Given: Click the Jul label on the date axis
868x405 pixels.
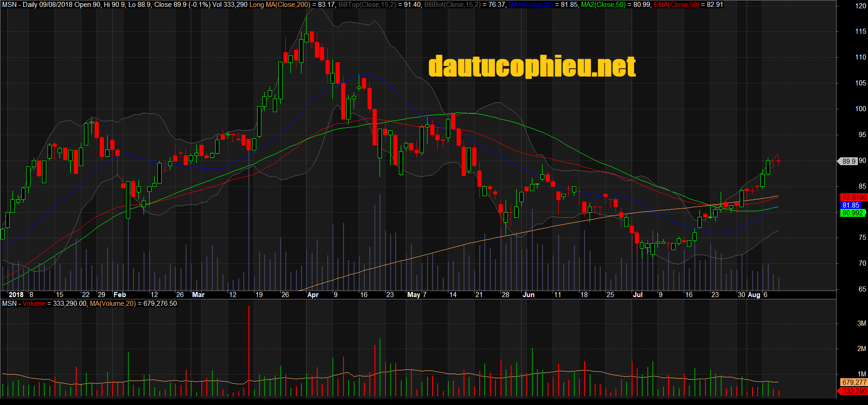Looking at the screenshot, I should point(638,295).
